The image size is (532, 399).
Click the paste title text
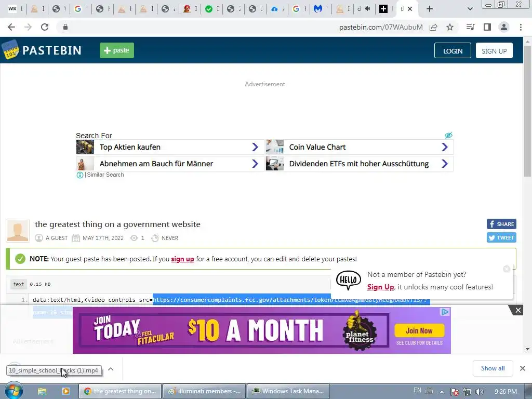[x=117, y=224]
